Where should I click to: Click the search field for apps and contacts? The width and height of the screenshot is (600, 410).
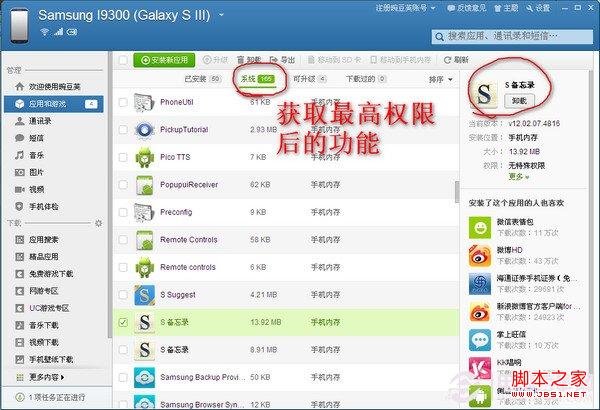(x=512, y=36)
